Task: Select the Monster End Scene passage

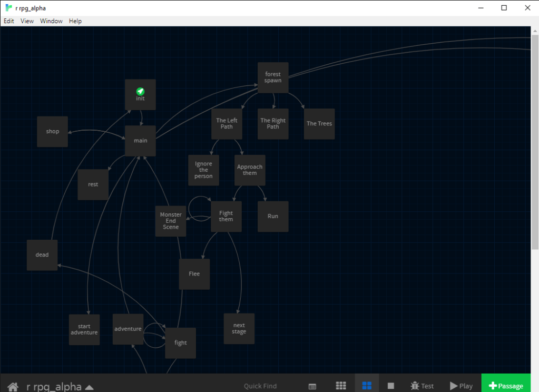Action: click(171, 221)
